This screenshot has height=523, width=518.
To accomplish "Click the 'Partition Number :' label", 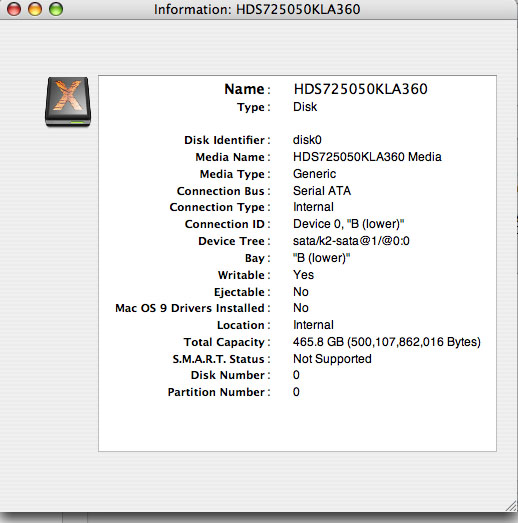I will 219,392.
